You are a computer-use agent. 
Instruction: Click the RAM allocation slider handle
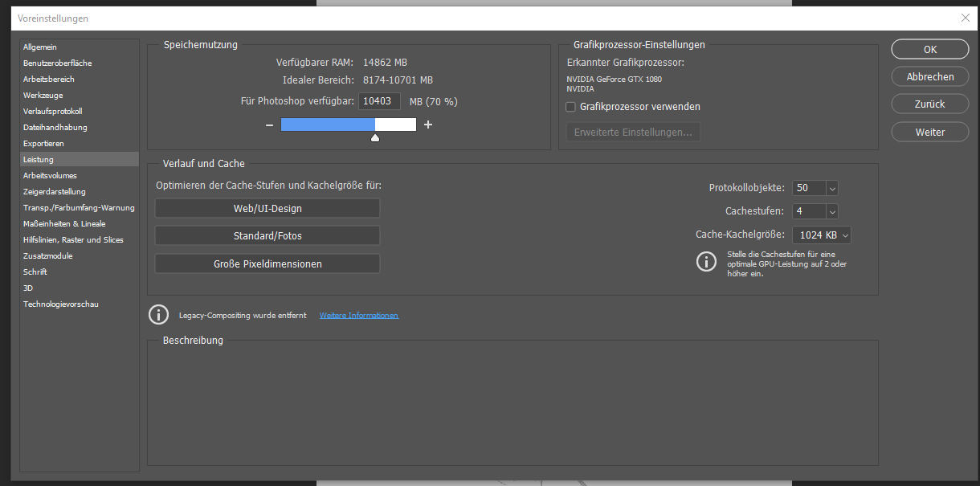point(374,137)
